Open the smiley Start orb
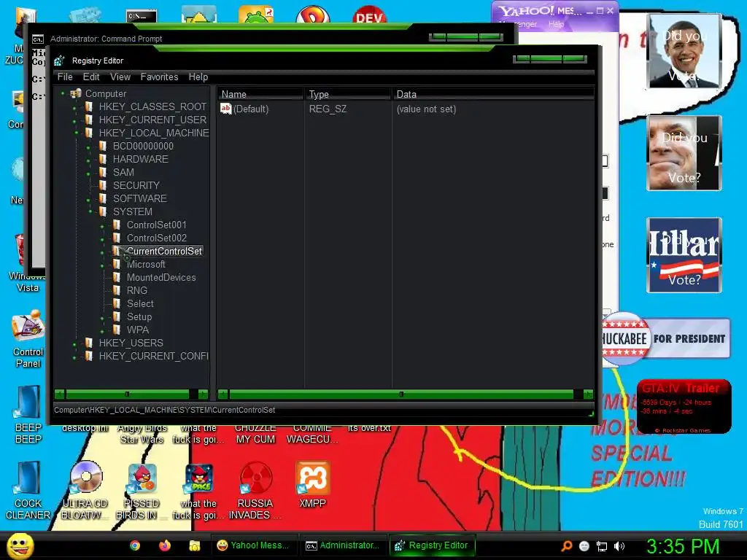The height and width of the screenshot is (560, 747). [20, 545]
